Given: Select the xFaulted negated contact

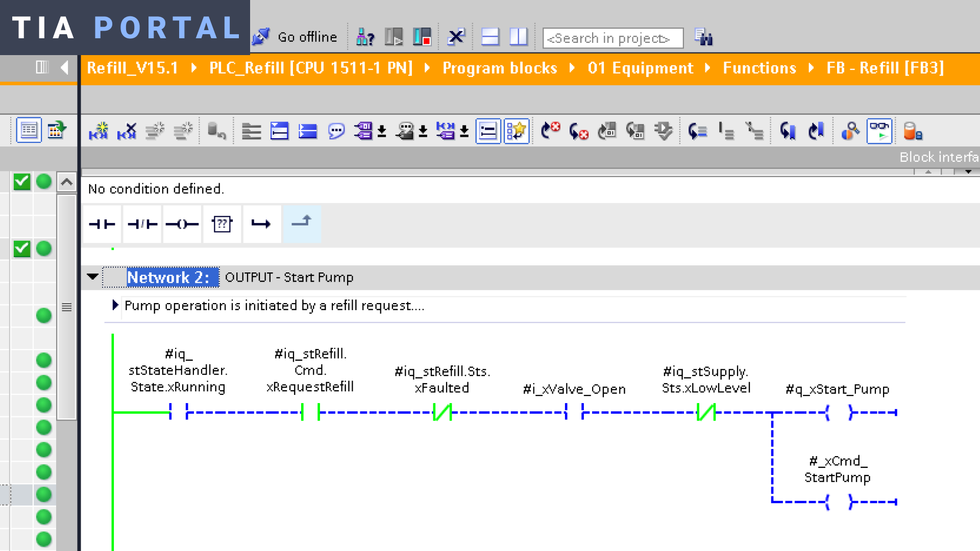Looking at the screenshot, I should 442,412.
